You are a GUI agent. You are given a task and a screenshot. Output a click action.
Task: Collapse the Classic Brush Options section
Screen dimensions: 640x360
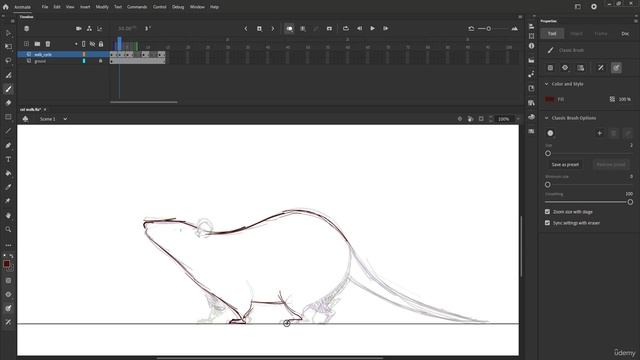(547, 118)
